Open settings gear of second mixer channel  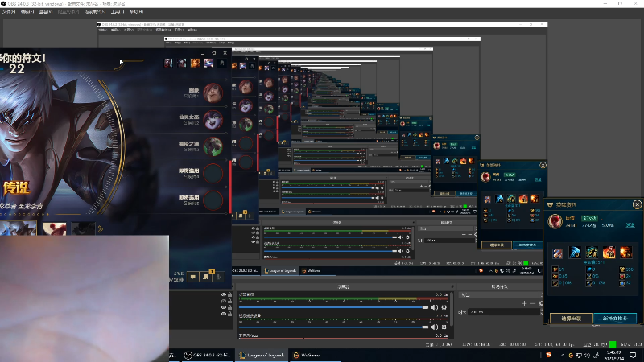pyautogui.click(x=444, y=327)
